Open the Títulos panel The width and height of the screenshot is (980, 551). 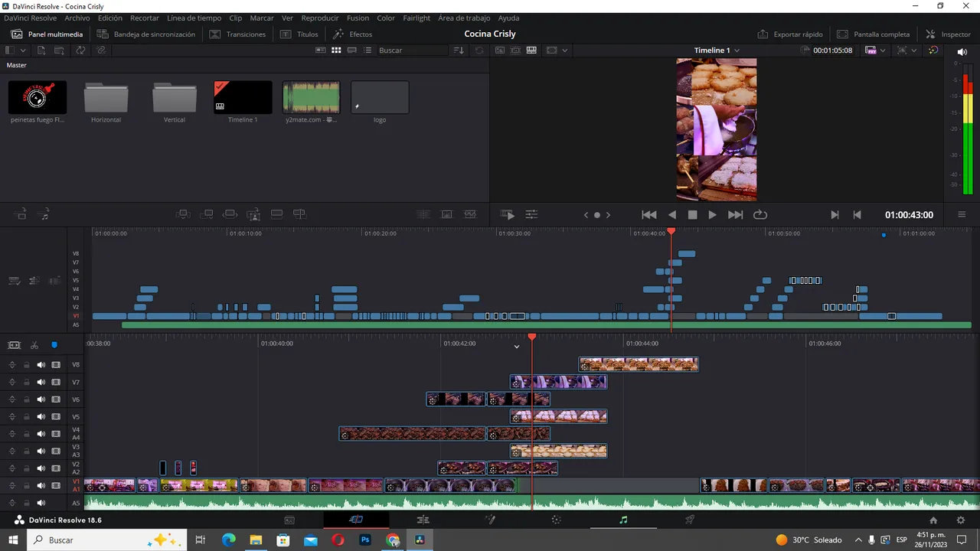[x=299, y=34]
